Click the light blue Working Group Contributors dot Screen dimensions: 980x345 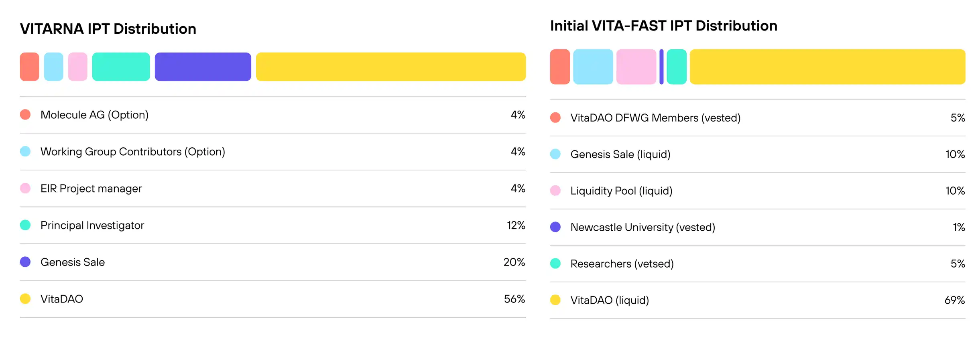click(x=25, y=152)
